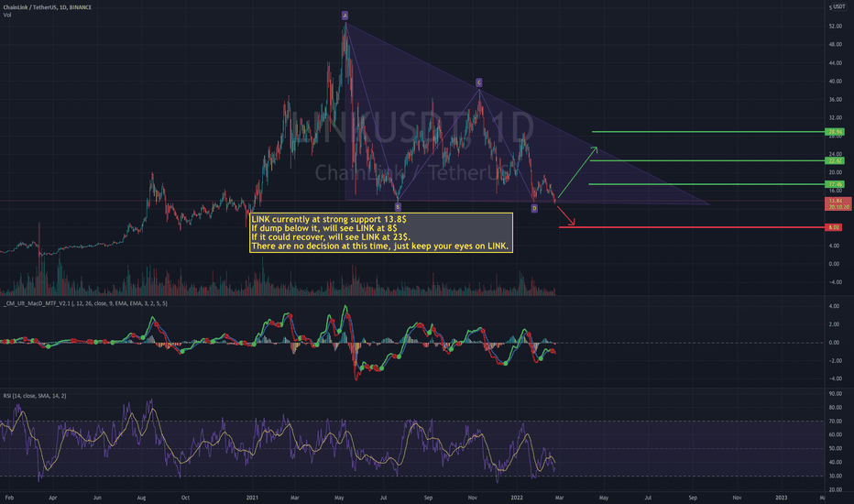This screenshot has width=854, height=504.
Task: Click the 30.00 RSI axis value
Action: (835, 476)
